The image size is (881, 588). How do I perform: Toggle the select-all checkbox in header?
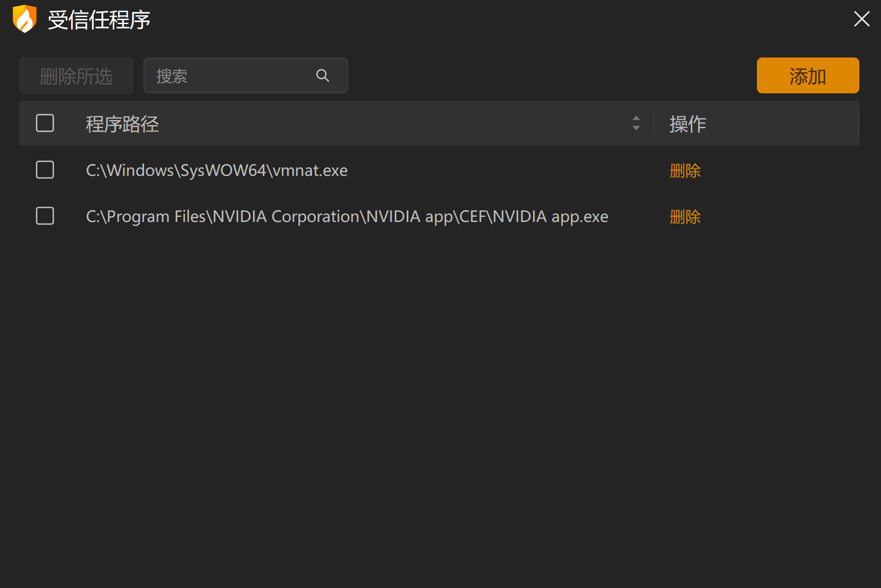tap(45, 123)
